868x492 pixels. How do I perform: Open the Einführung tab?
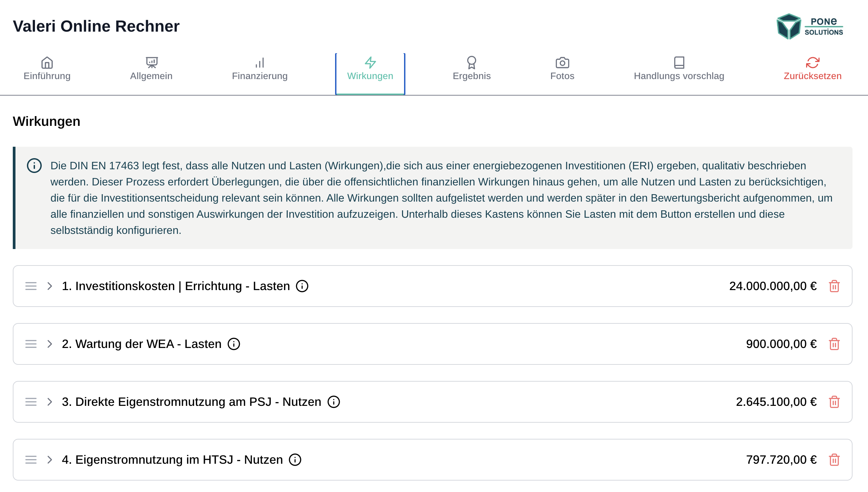[47, 69]
